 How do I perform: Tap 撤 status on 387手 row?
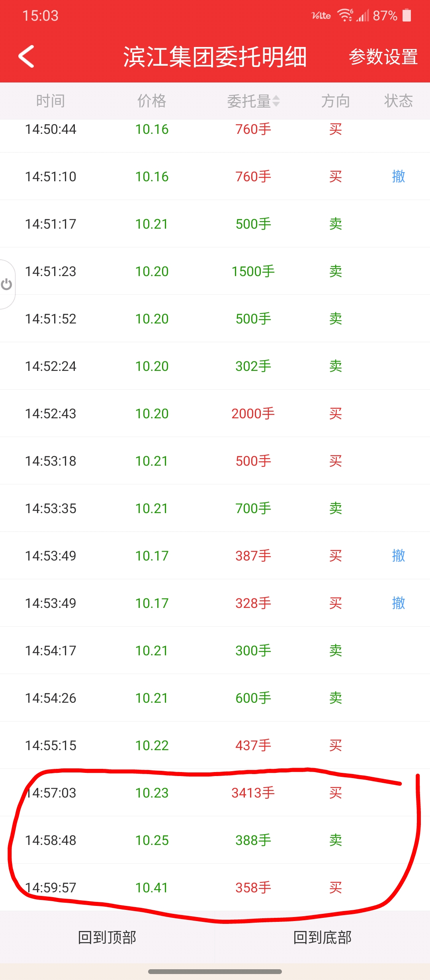[x=399, y=555]
